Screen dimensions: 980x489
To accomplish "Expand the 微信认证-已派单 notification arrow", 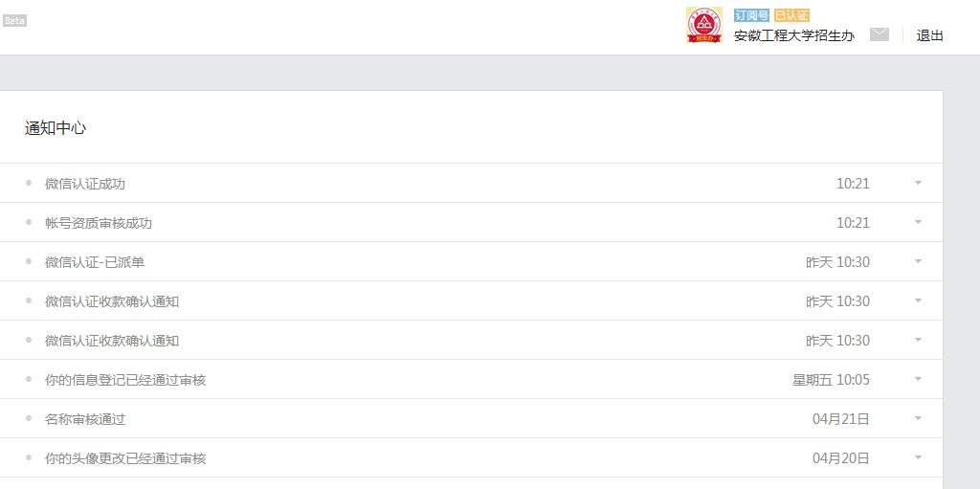I will click(918, 261).
